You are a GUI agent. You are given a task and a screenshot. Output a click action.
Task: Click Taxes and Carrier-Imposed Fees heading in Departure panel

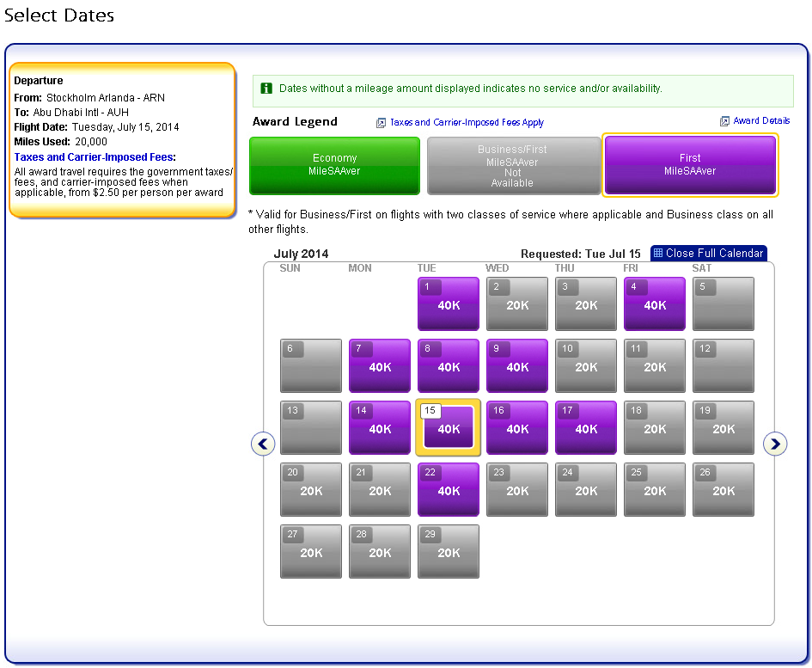[95, 157]
